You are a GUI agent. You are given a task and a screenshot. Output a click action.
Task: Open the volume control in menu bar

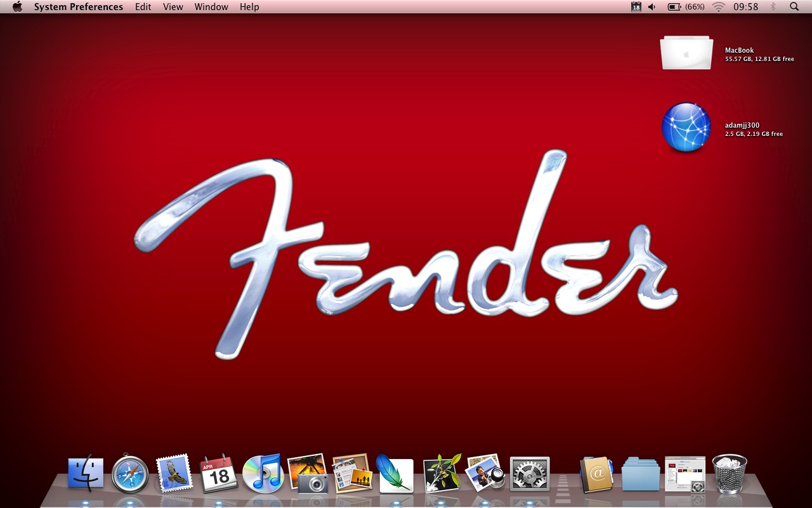(653, 7)
